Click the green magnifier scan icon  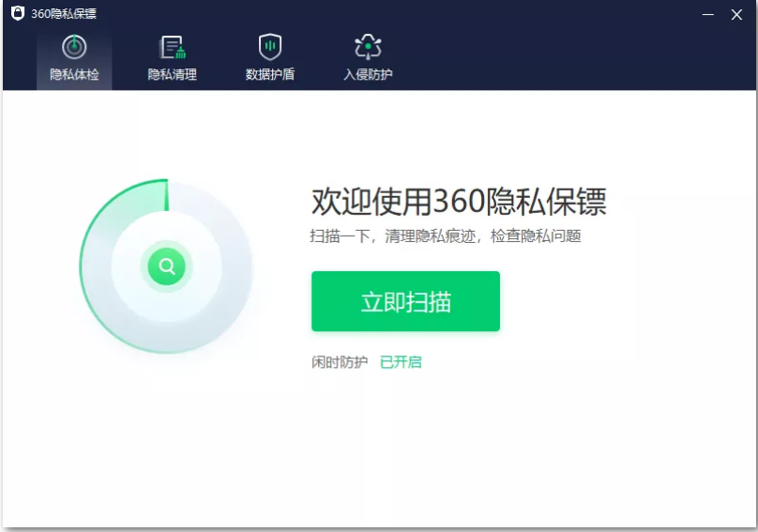tap(167, 266)
